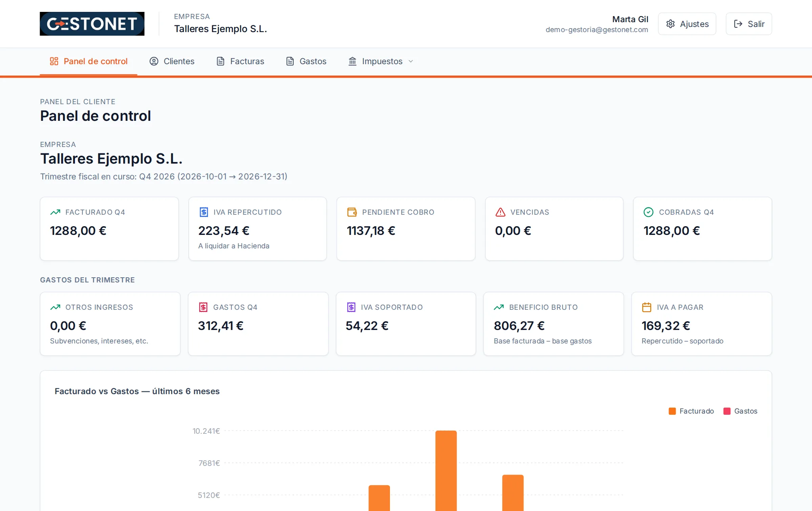Click the Ajustes gear icon
The width and height of the screenshot is (812, 511).
pyautogui.click(x=671, y=24)
